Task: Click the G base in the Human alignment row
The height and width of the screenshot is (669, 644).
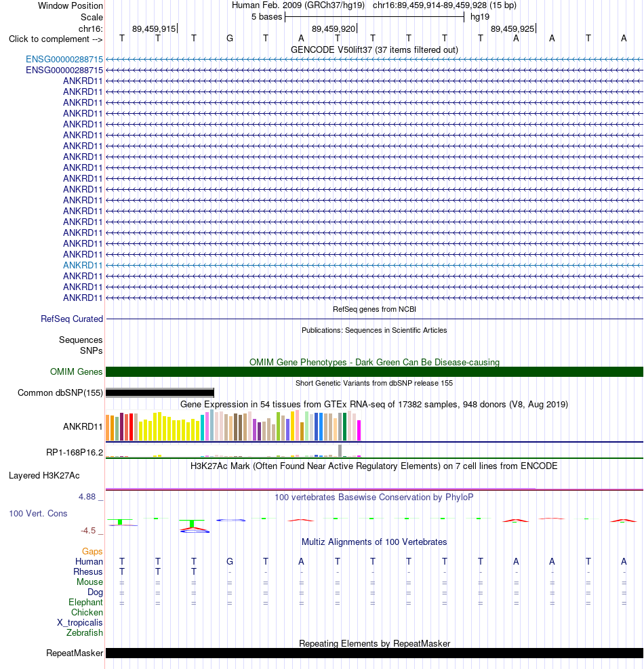Action: (x=230, y=562)
